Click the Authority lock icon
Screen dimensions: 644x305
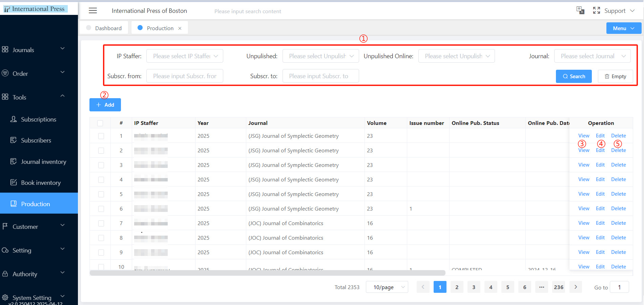[5, 274]
